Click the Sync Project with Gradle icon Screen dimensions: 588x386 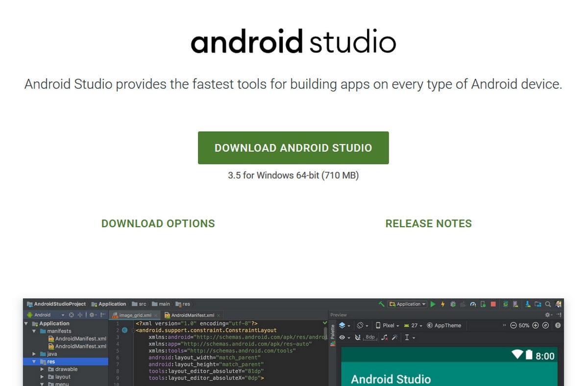(x=506, y=304)
